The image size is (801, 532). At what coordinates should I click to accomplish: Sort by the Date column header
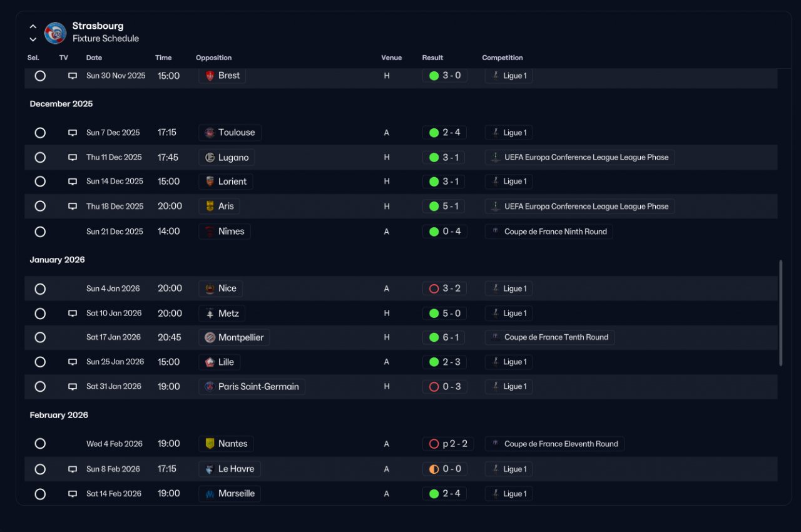coord(94,58)
